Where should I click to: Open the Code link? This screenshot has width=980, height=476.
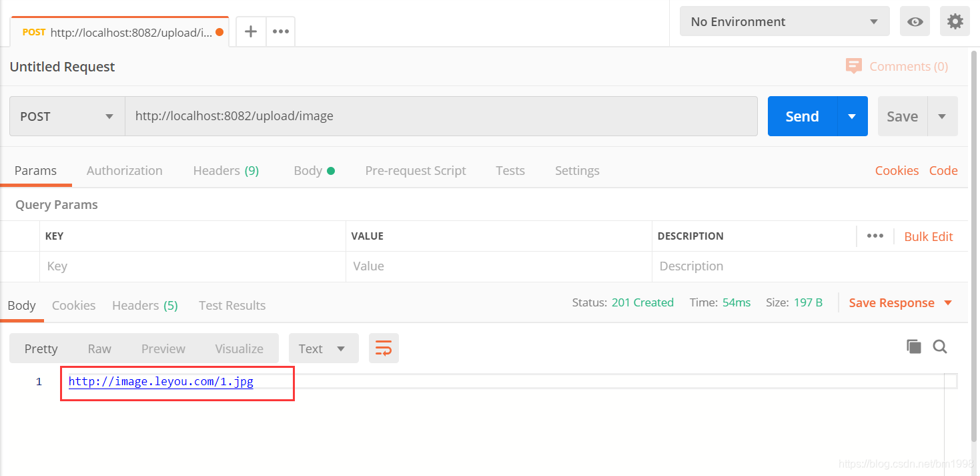click(x=943, y=170)
